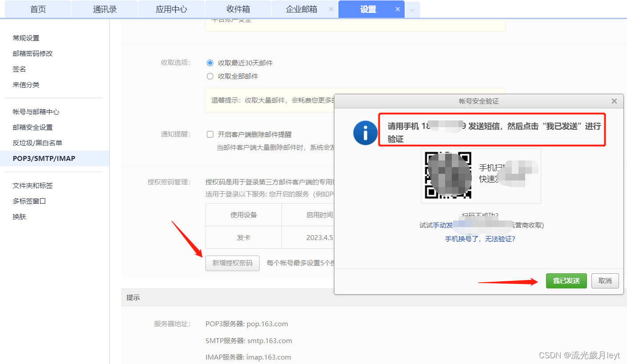Click the 新增授权密码 button
Image resolution: width=627 pixels, height=364 pixels.
[233, 263]
